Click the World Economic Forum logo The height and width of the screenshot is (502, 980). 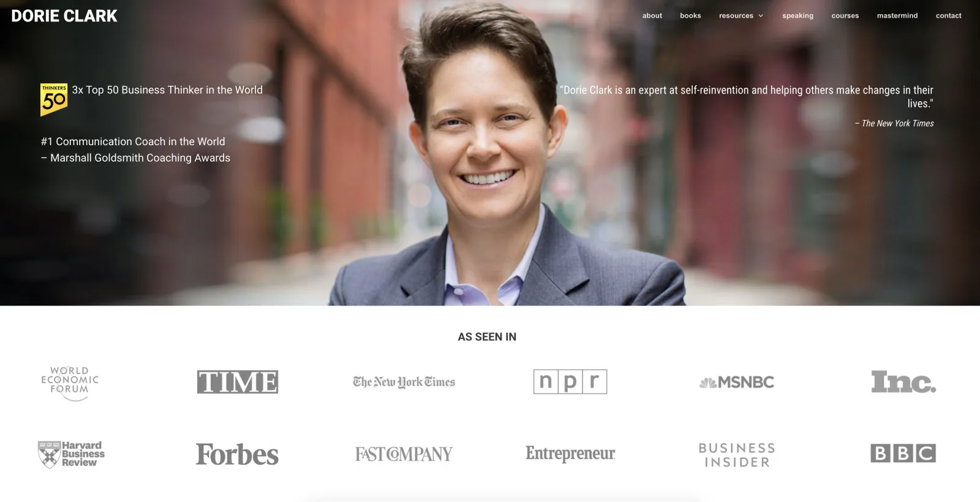point(70,383)
